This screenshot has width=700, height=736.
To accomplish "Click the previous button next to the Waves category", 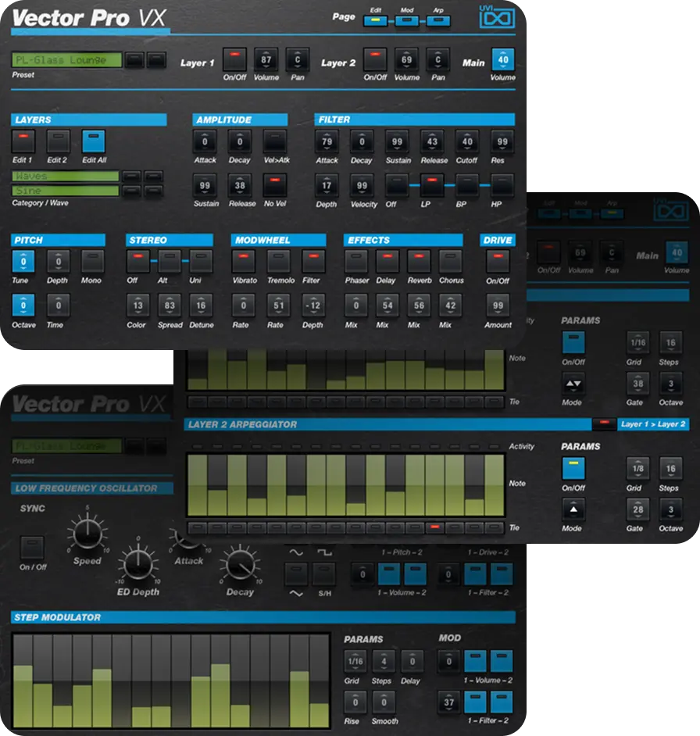I will point(131,177).
